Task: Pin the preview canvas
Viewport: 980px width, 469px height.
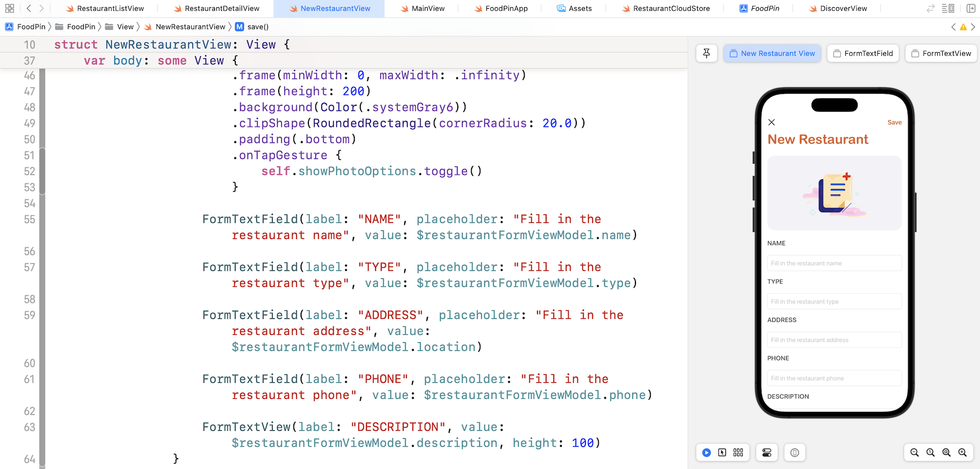Action: [x=706, y=53]
